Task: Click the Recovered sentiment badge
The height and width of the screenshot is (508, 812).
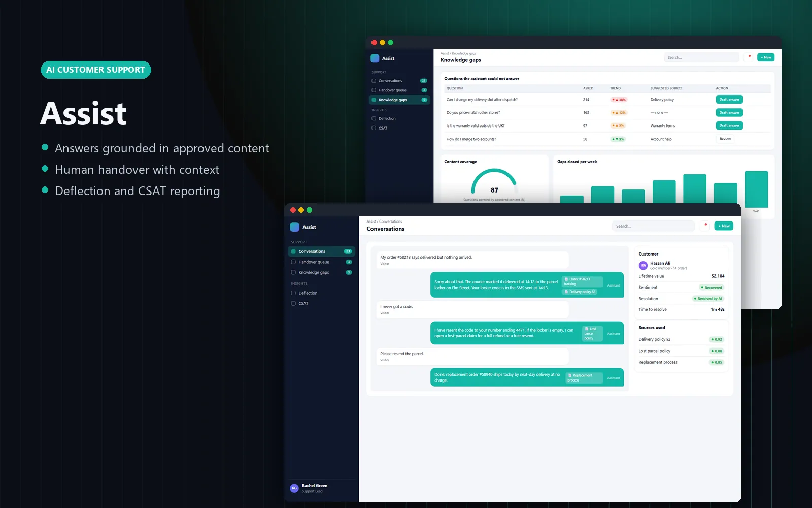Action: pos(712,288)
